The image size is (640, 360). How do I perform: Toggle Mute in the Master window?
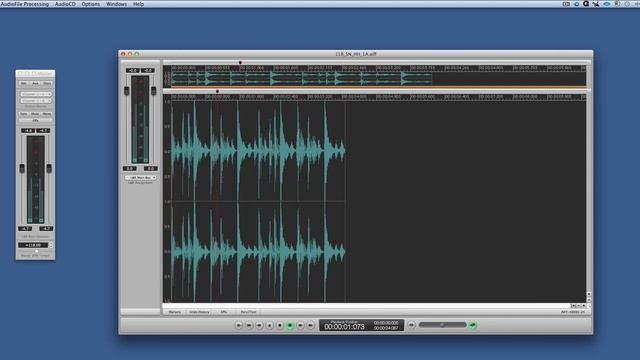coord(35,114)
